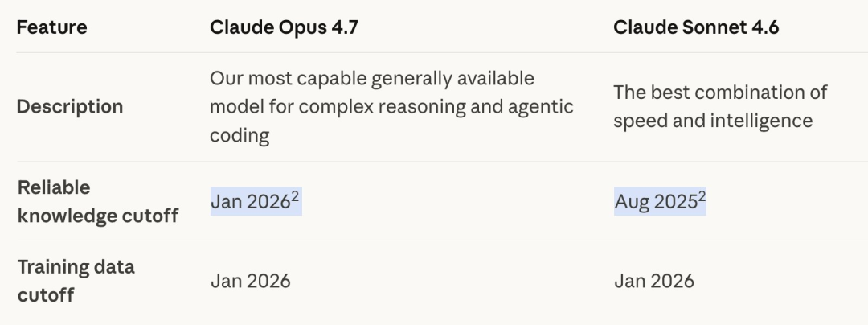868x325 pixels.
Task: Click Sonnet 4.6's training data cutoff value
Action: (653, 281)
